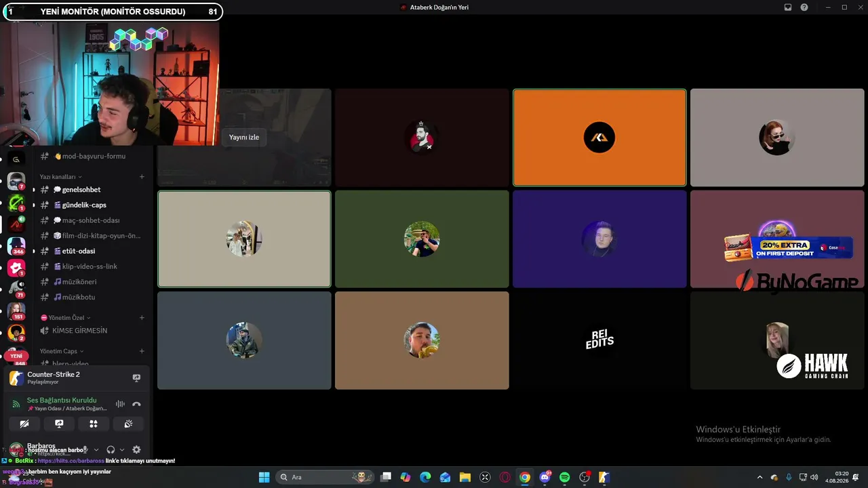The height and width of the screenshot is (488, 868).
Task: Collapse the Yazı kanalları category
Action: coord(60,177)
